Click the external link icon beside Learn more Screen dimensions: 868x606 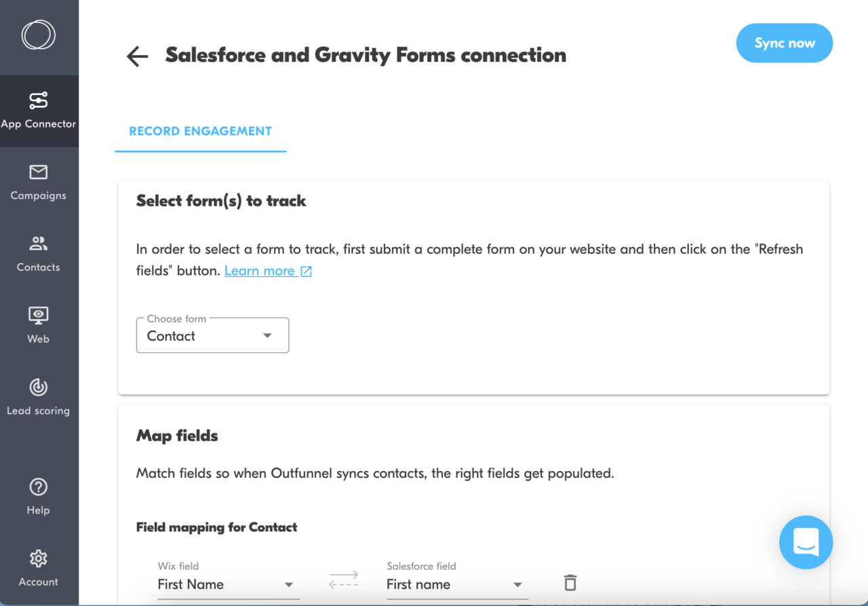(x=308, y=270)
